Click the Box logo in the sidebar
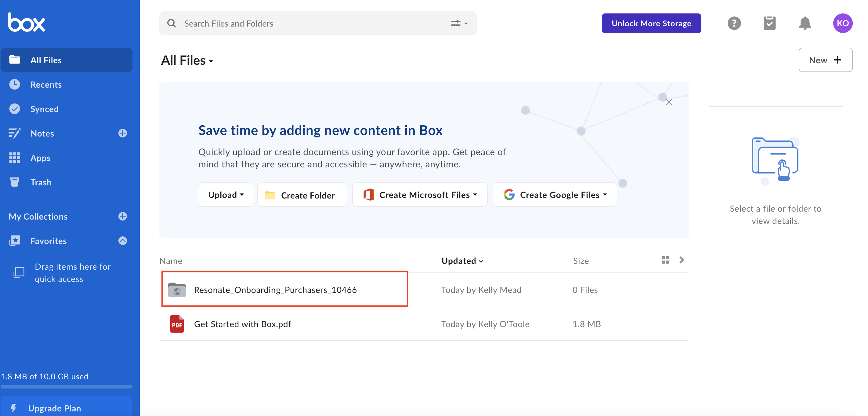The image size is (868, 416). pos(26,22)
